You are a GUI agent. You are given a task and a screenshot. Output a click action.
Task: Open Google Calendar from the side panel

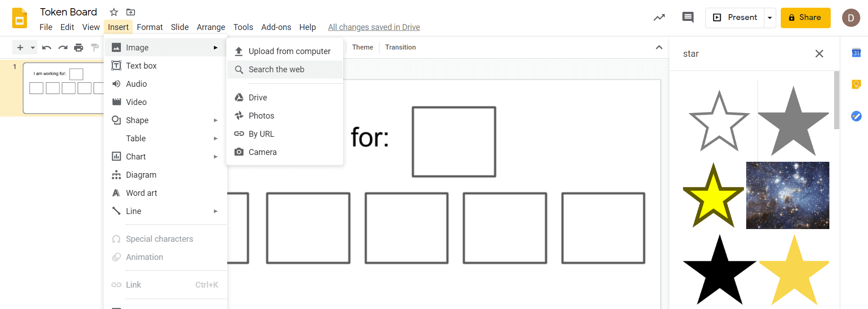(856, 53)
